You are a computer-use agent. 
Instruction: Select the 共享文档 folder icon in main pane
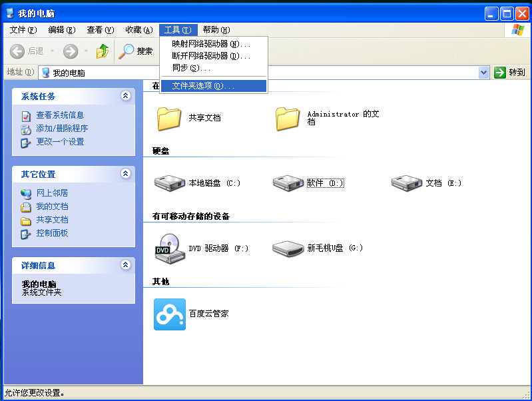point(168,119)
